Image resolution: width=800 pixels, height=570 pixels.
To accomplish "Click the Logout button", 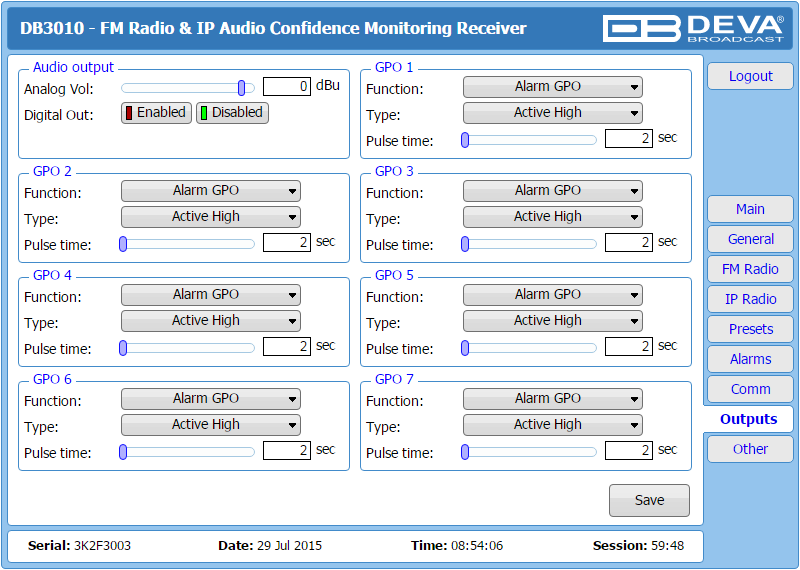I will 750,77.
